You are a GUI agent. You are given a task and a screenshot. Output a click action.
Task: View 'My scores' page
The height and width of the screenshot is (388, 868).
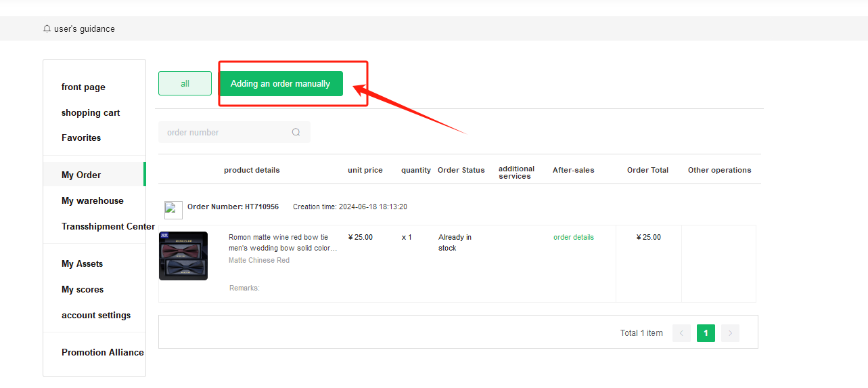(x=83, y=289)
